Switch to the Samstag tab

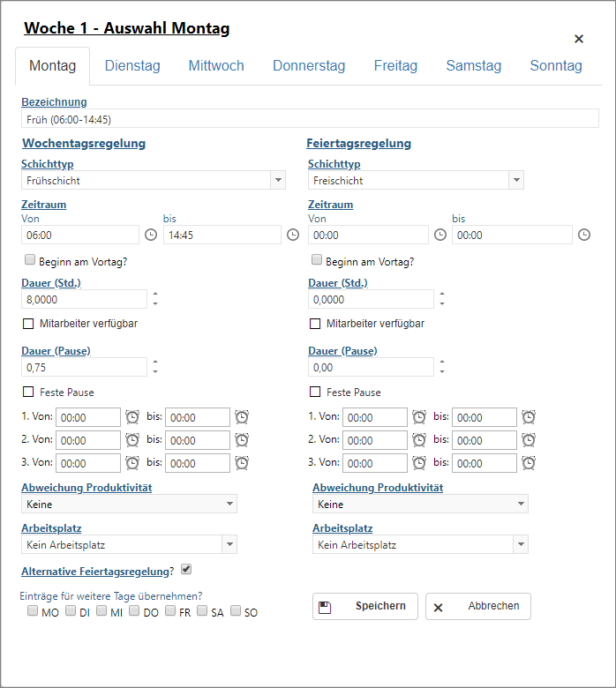point(473,66)
